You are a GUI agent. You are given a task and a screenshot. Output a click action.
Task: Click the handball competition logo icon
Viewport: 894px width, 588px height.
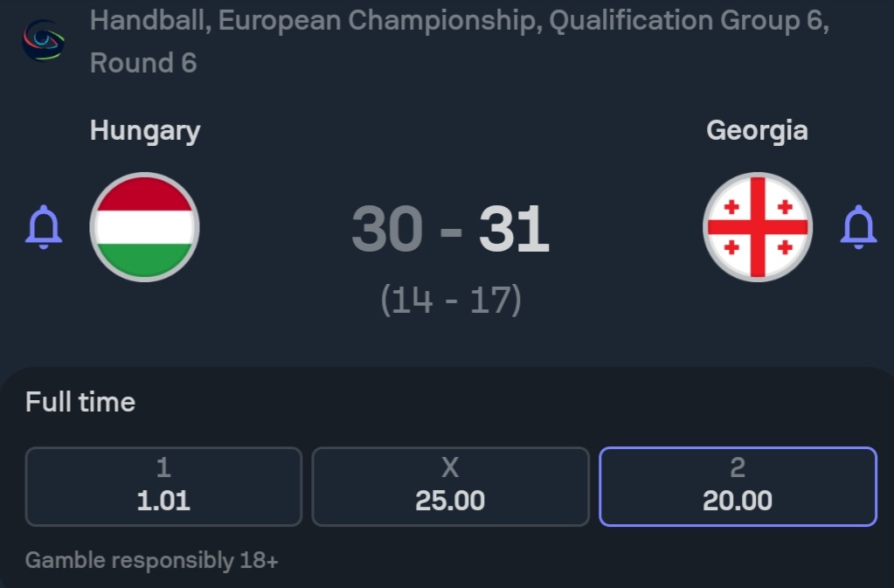40,40
